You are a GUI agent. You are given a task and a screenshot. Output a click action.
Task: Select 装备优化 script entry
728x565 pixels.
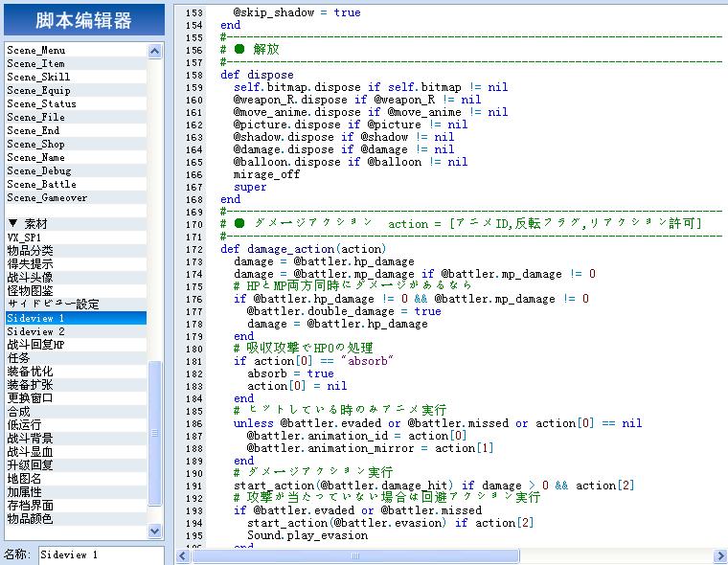pos(76,372)
